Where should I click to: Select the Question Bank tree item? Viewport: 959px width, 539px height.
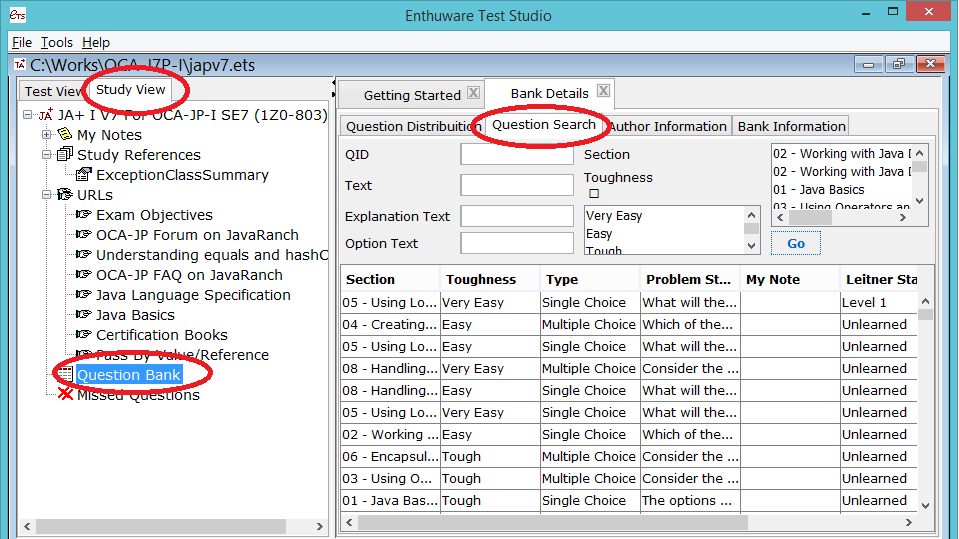tap(129, 374)
